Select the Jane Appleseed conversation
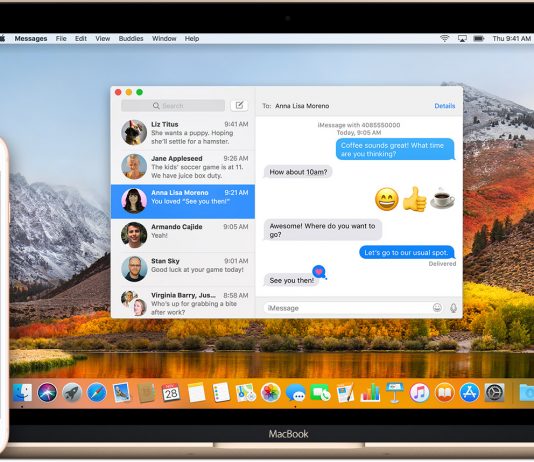Screen dimensions: 534x462 tap(183, 167)
